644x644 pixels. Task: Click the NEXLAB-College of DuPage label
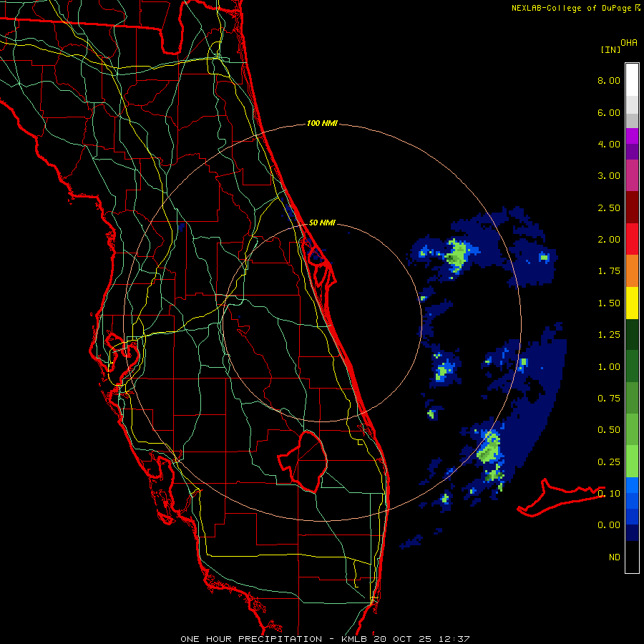[x=572, y=8]
